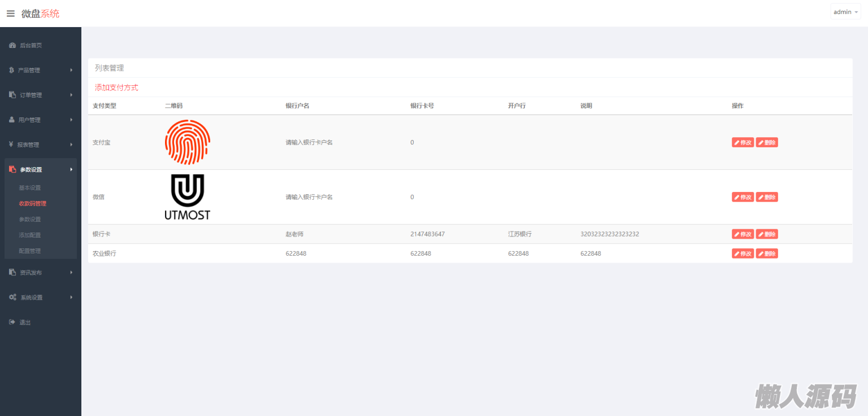Screen dimensions: 868x416
Task: Click the 微信 payment type cell
Action: click(x=98, y=197)
